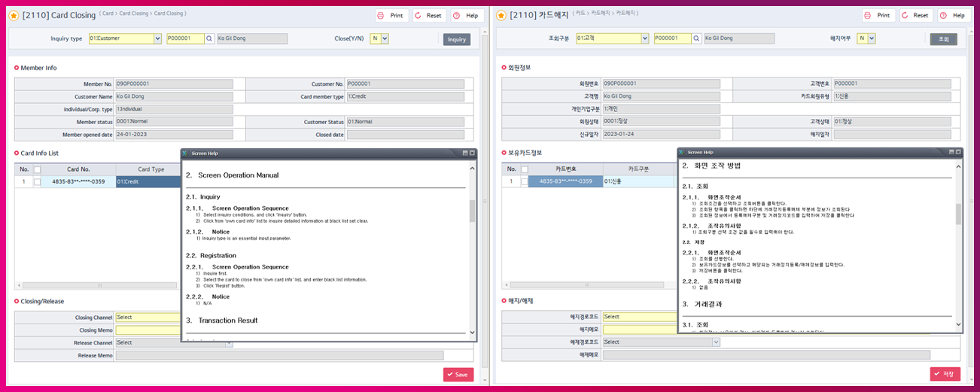Tick the row 1 checkbox in 보유카드정보 list
980x392 pixels.
click(x=525, y=181)
